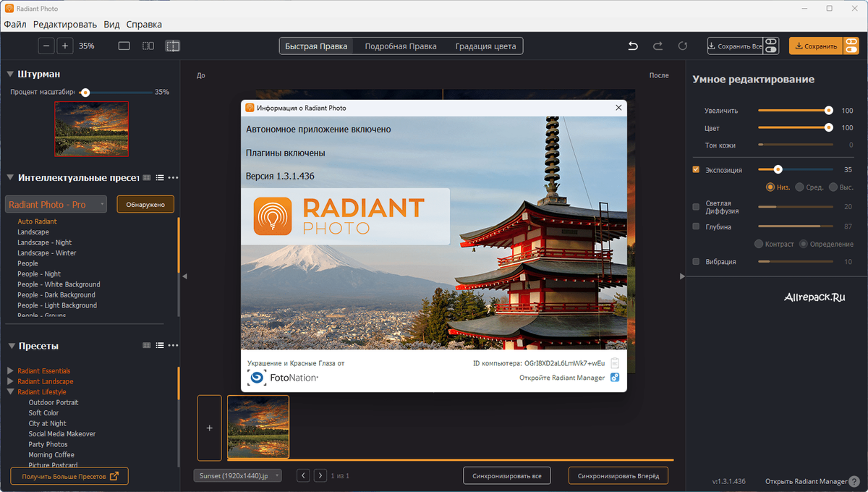
Task: Switch smart presets to list view
Action: [160, 177]
